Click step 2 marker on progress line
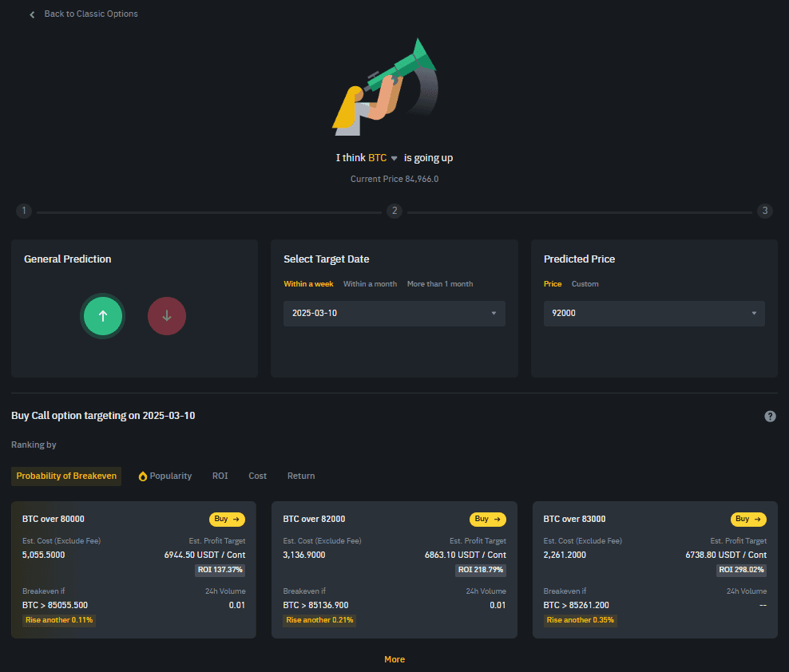 394,211
